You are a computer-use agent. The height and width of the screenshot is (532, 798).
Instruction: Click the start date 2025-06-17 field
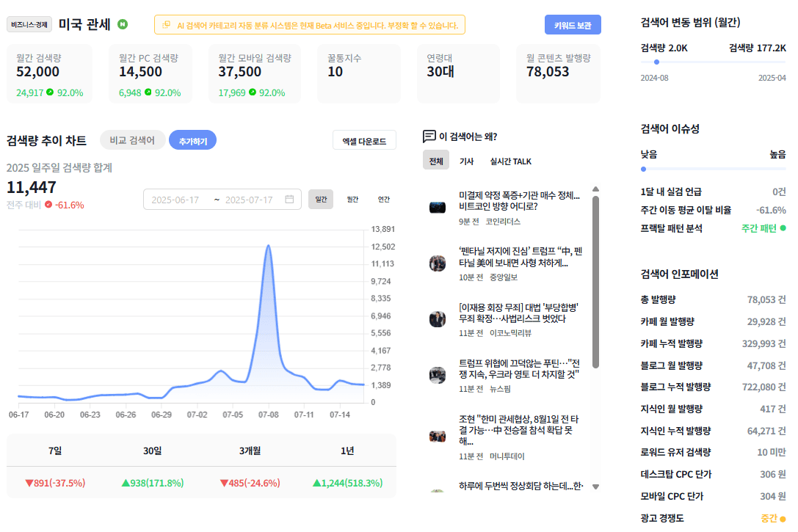pyautogui.click(x=175, y=200)
